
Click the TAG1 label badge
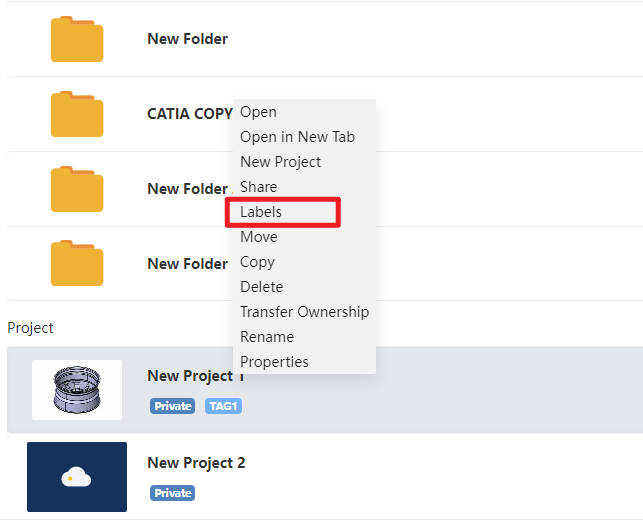tap(223, 406)
